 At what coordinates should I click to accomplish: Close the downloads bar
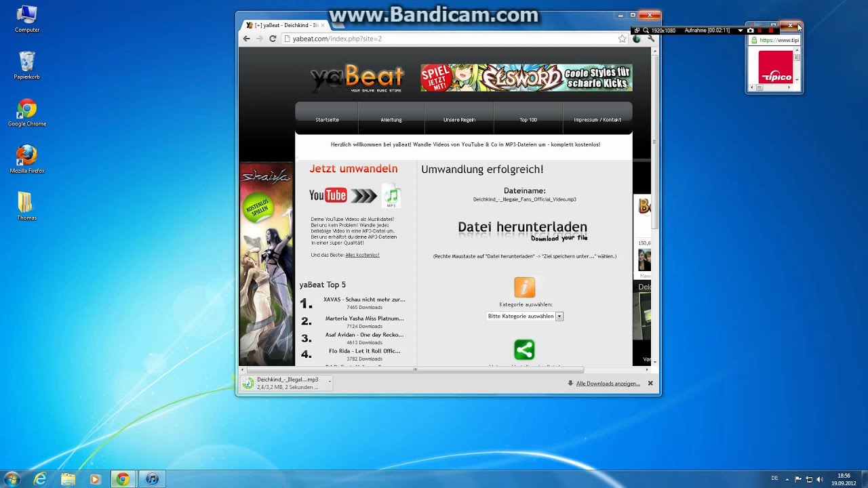650,384
